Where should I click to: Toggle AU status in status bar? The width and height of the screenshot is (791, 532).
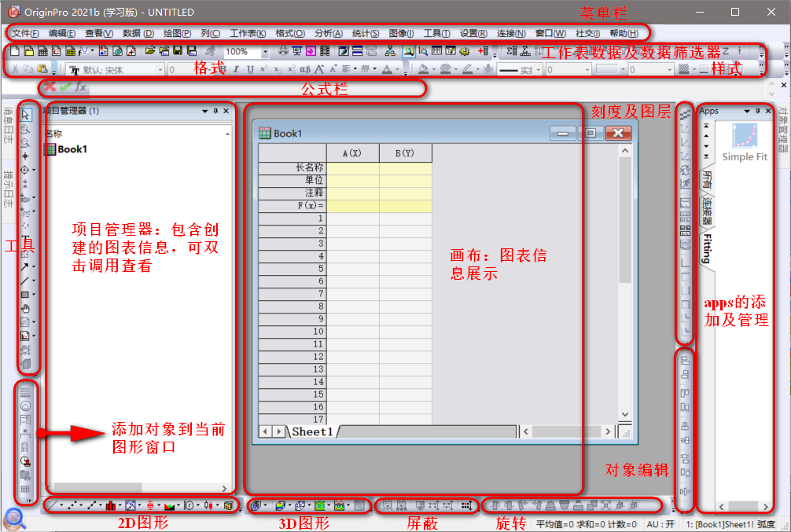coord(660,524)
